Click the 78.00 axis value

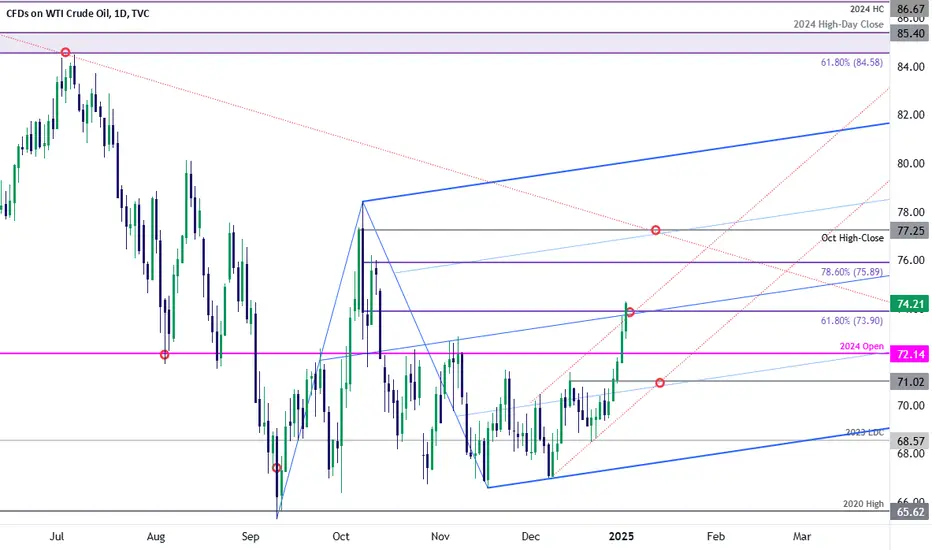911,212
